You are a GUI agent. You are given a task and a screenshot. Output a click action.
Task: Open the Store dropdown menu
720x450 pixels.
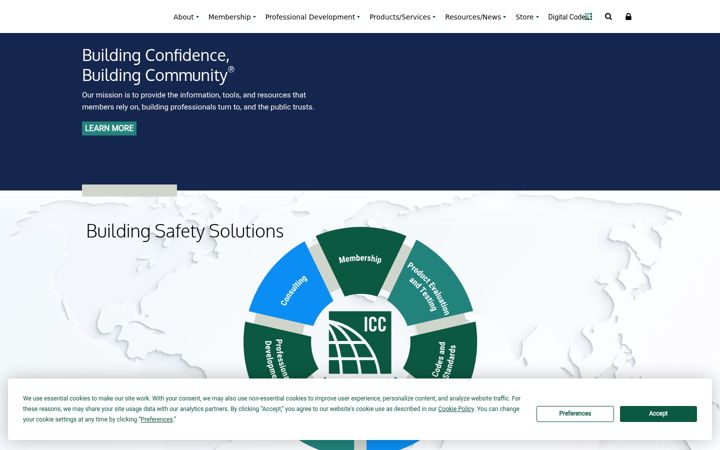[527, 17]
